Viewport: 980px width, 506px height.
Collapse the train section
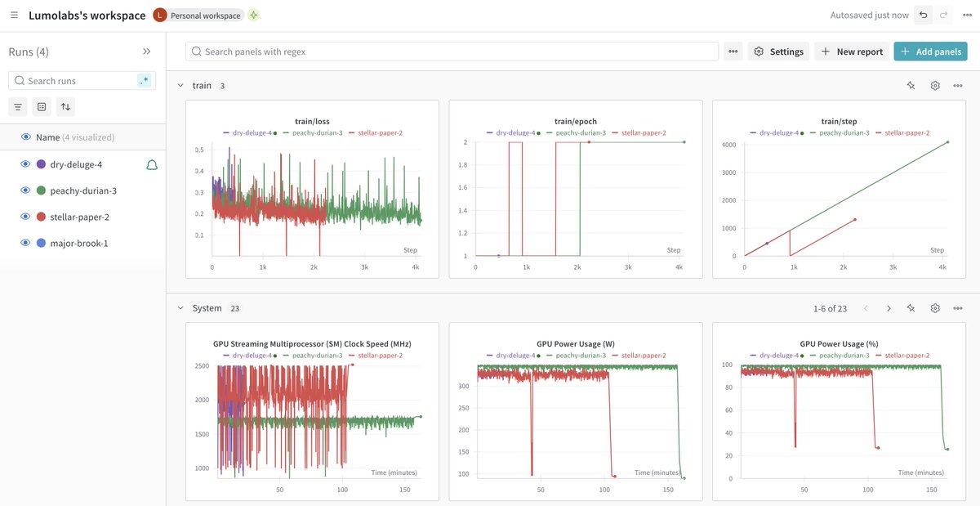(x=180, y=85)
